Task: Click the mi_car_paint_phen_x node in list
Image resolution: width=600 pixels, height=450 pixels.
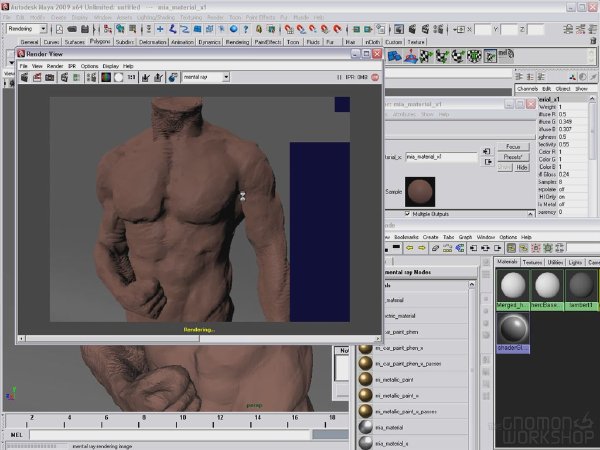Action: point(413,348)
